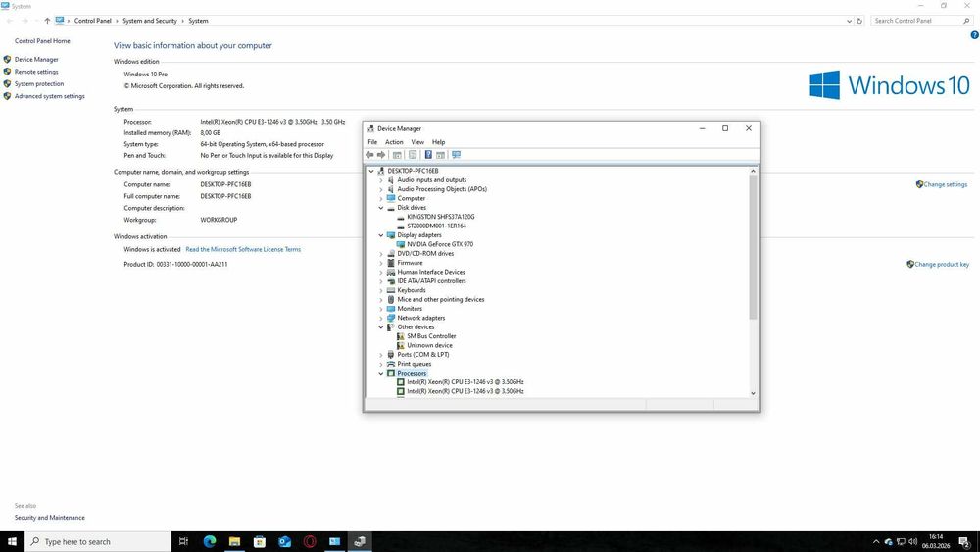Select NVIDIA GeForce GTX 970 adapter

440,244
